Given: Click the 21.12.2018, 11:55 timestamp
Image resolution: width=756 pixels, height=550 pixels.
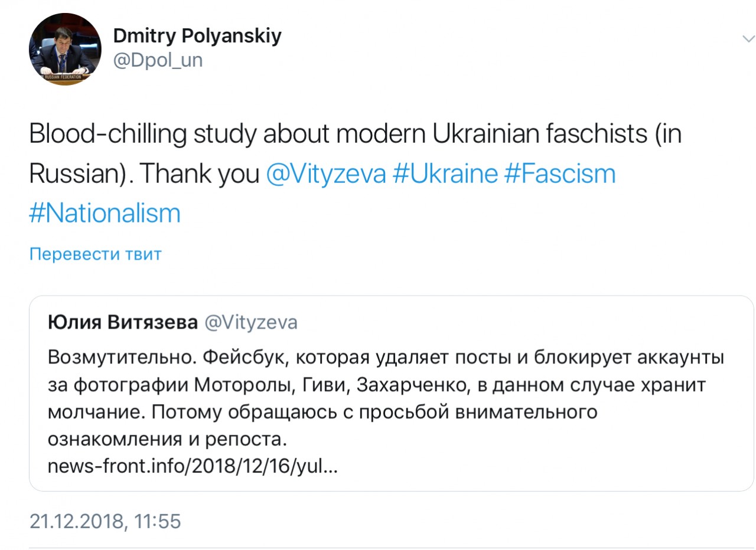Looking at the screenshot, I should click(x=105, y=521).
